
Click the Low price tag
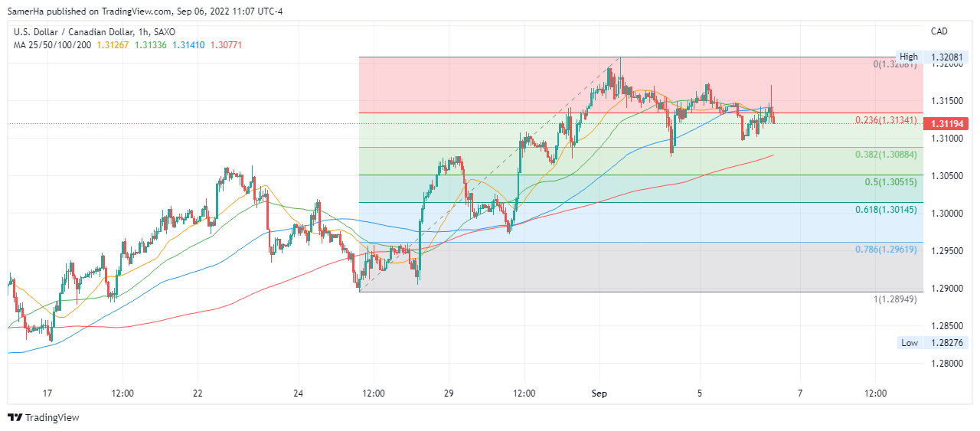point(909,342)
